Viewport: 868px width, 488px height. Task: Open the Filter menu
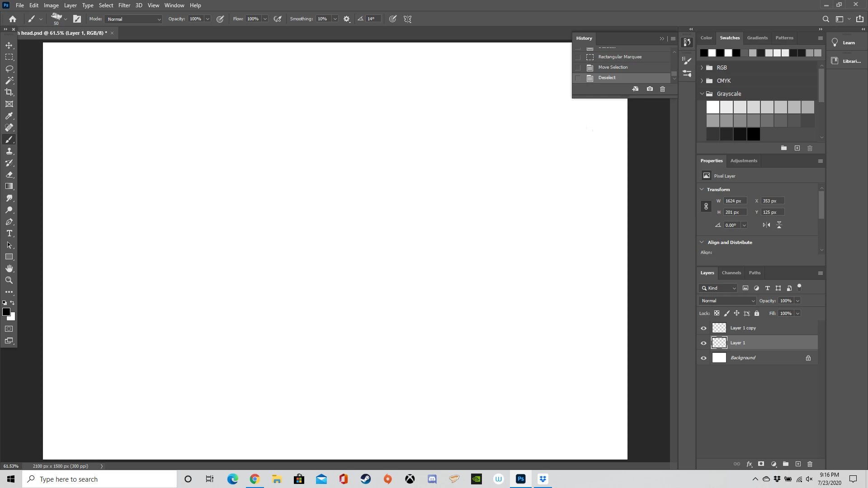click(x=124, y=5)
